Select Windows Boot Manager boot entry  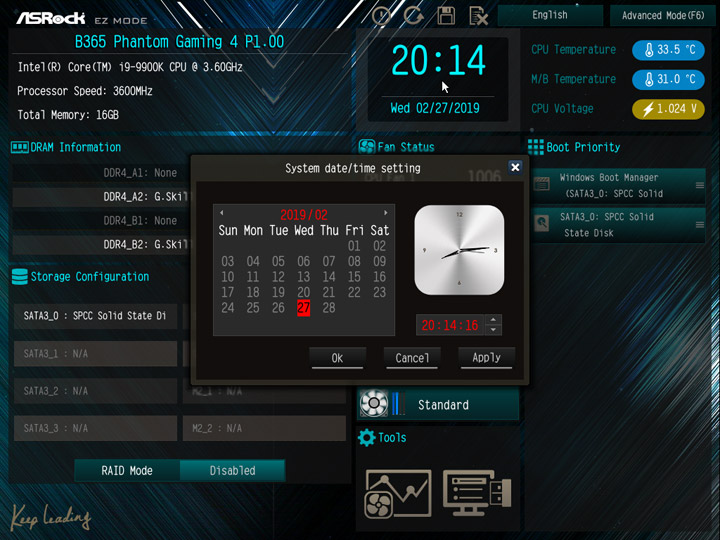click(x=619, y=186)
